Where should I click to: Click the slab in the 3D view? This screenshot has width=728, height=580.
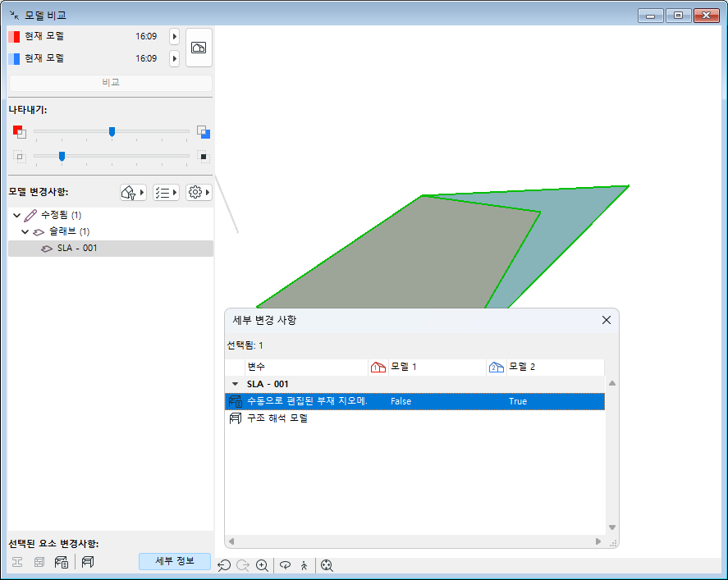pos(399,260)
